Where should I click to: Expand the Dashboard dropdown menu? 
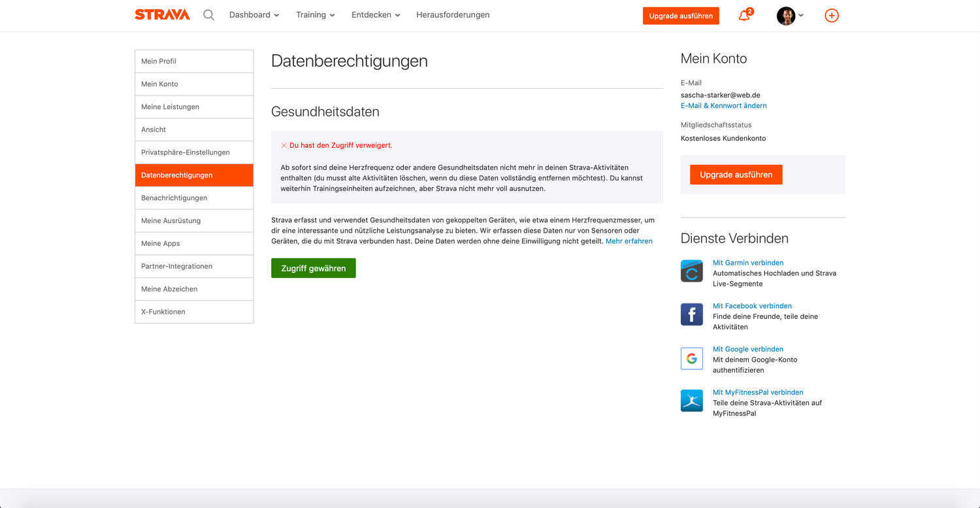(254, 15)
